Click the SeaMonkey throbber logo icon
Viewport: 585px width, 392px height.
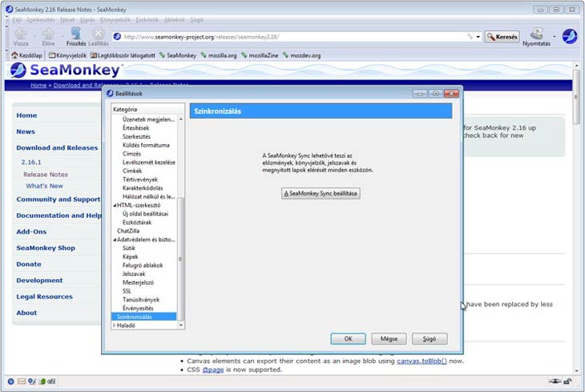pos(570,36)
